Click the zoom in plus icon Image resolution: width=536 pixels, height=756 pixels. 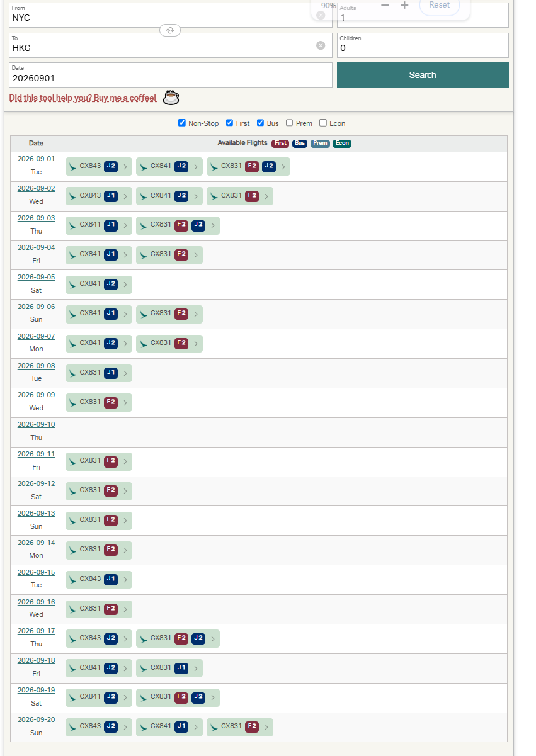coord(404,5)
